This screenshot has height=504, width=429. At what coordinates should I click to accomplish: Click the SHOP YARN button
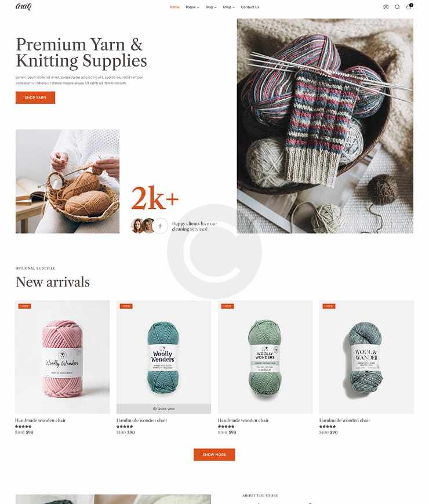[35, 97]
